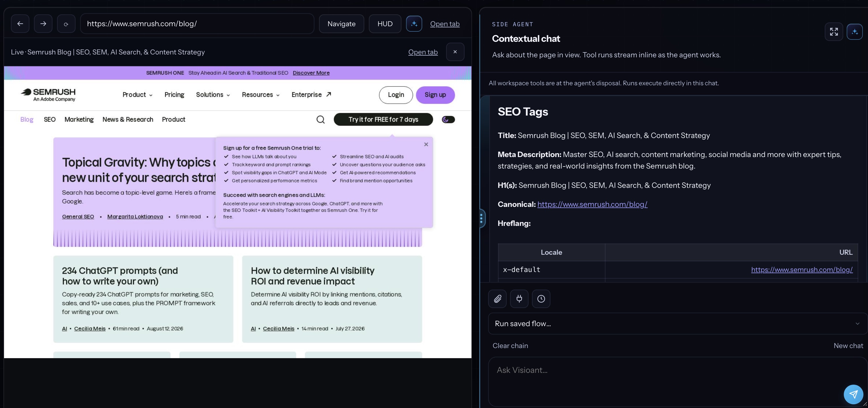
Task: Send message with the paper plane button
Action: coord(853,394)
